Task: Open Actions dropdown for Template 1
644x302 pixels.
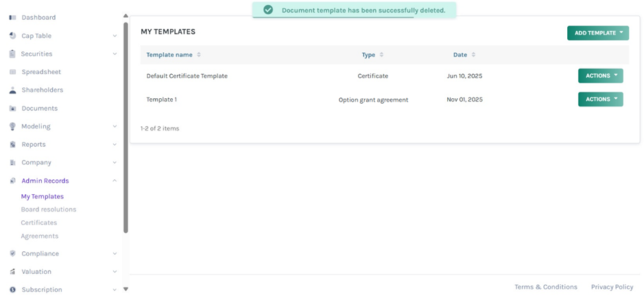Action: pos(600,100)
